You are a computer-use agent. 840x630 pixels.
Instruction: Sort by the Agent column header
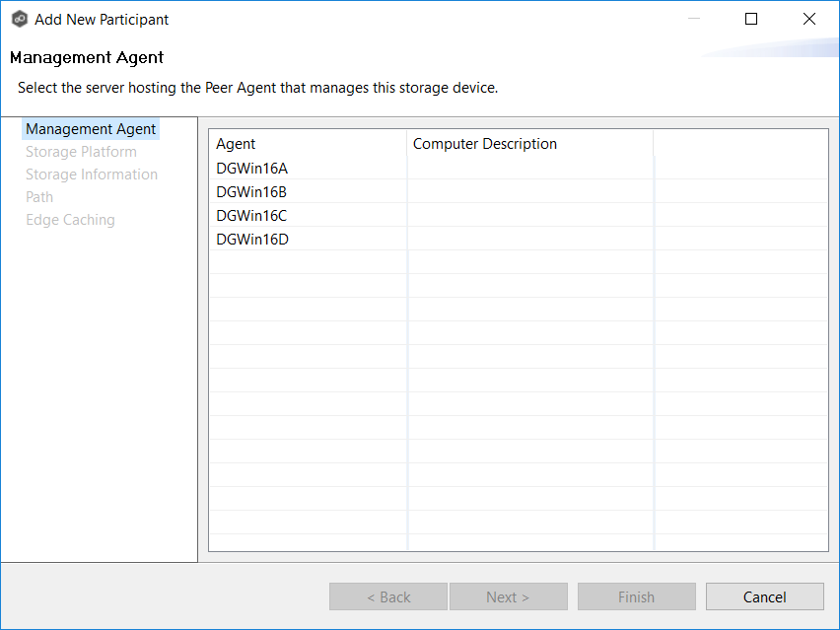308,144
